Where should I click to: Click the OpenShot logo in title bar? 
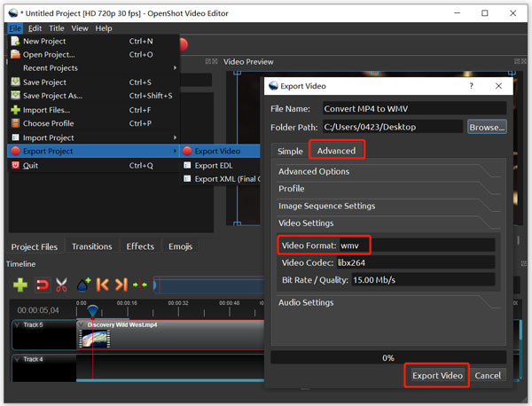tap(13, 13)
